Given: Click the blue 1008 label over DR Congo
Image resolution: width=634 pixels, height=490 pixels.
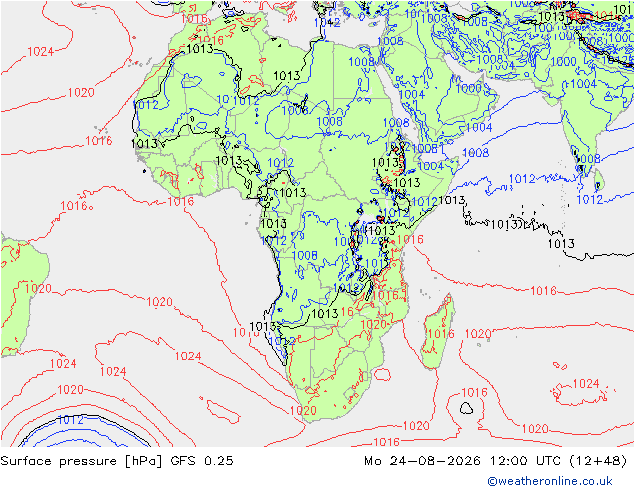Looking at the screenshot, I should point(304,256).
